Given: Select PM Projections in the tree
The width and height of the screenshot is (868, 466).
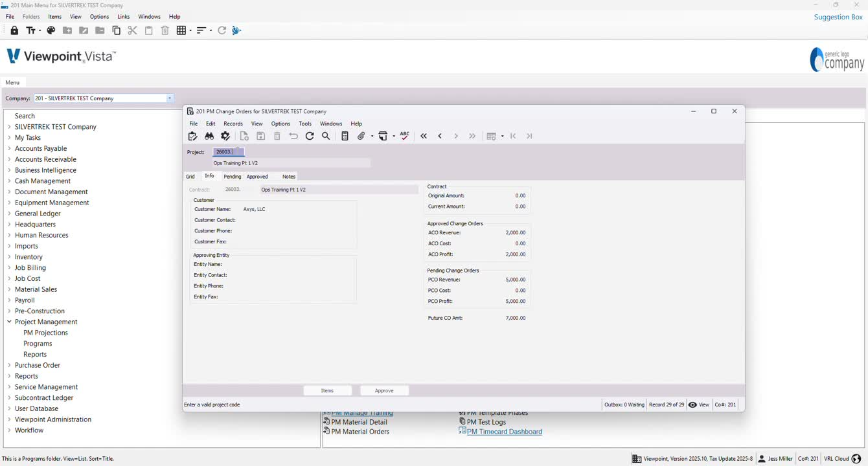Looking at the screenshot, I should (x=45, y=333).
